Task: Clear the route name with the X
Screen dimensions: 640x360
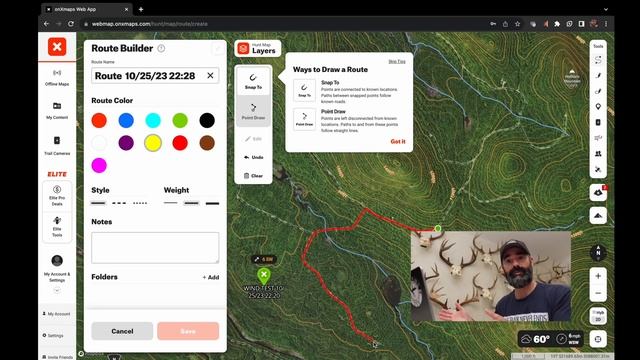Action: coord(210,76)
